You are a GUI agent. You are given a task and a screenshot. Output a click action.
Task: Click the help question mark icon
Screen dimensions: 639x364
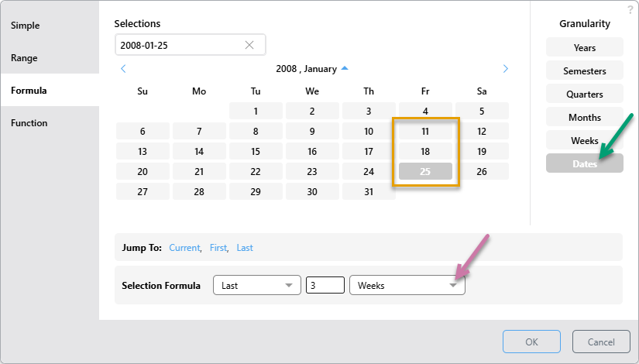tap(630, 9)
